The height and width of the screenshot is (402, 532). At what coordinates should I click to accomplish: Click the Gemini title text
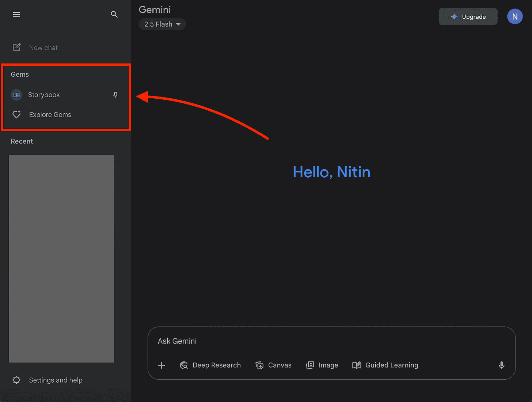click(x=155, y=10)
